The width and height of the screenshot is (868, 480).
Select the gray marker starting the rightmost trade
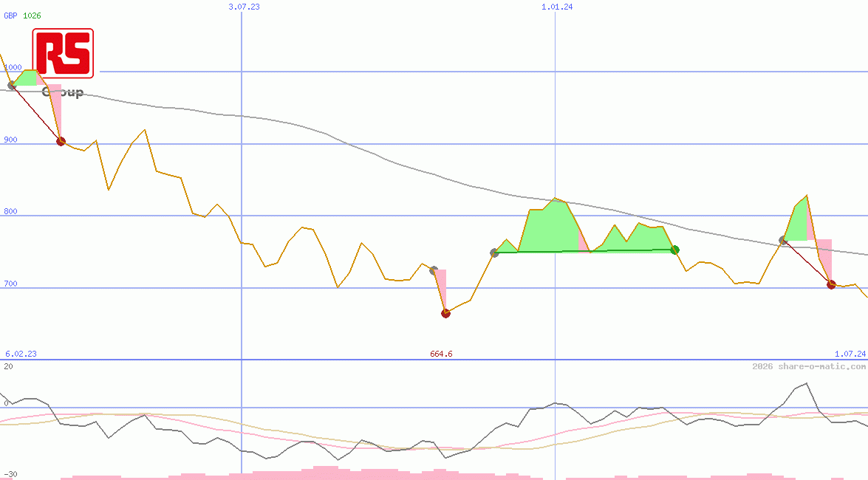(781, 239)
